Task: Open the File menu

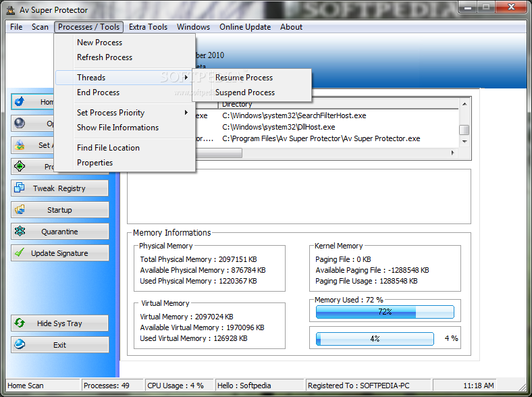Action: pyautogui.click(x=16, y=27)
